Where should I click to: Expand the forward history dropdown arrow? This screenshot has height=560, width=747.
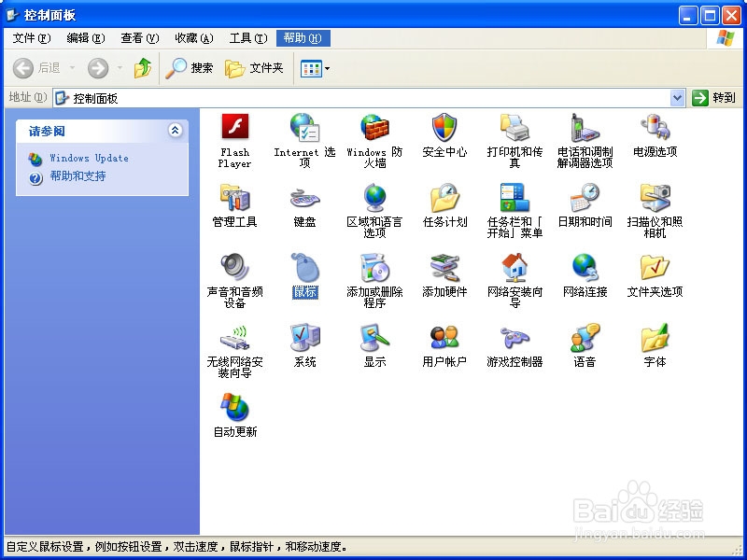[120, 68]
